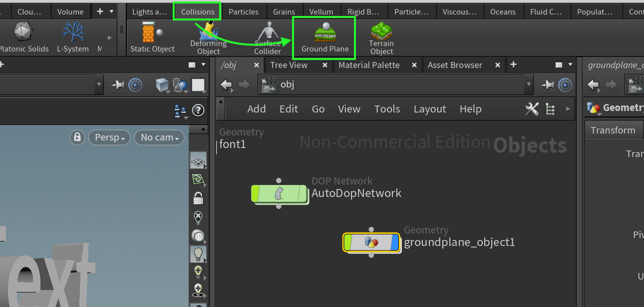
Task: Open the Layout menu in network editor
Action: click(x=429, y=109)
